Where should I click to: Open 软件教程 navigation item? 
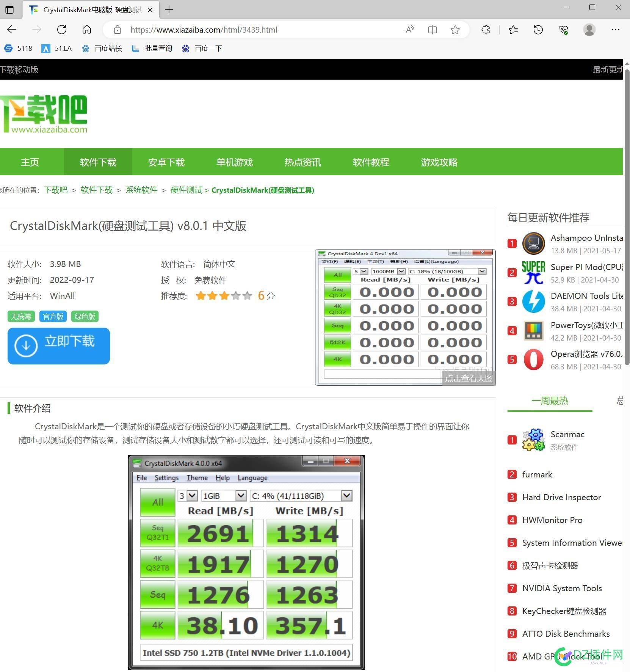(x=371, y=162)
